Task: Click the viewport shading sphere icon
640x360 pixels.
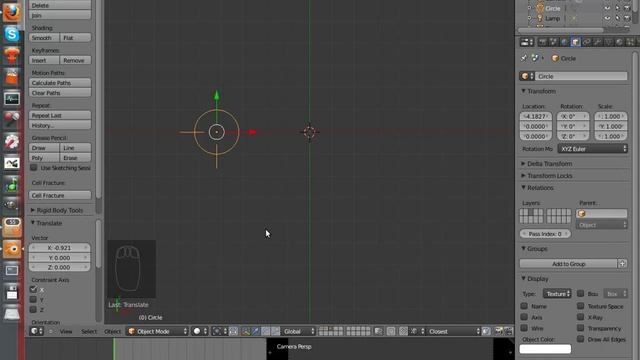Action: 200,331
